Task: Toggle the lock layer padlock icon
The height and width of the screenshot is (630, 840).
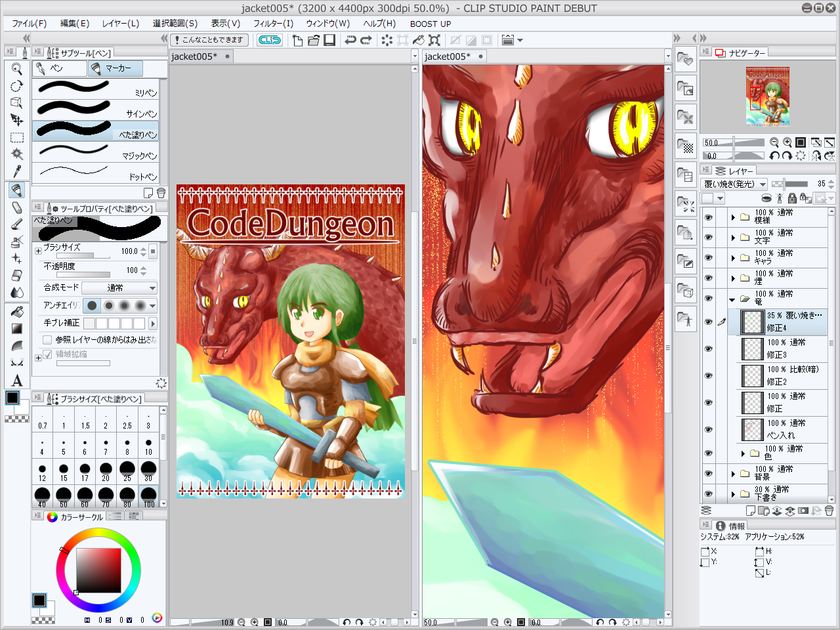Action: [x=792, y=198]
